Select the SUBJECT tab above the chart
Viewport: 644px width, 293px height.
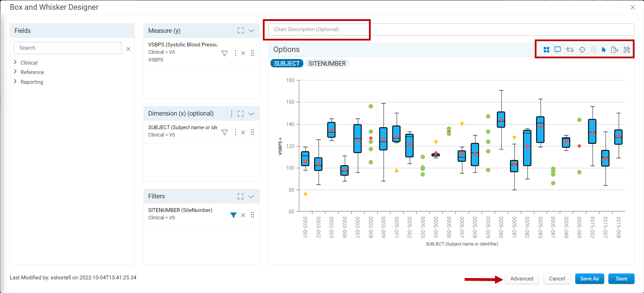tap(287, 64)
